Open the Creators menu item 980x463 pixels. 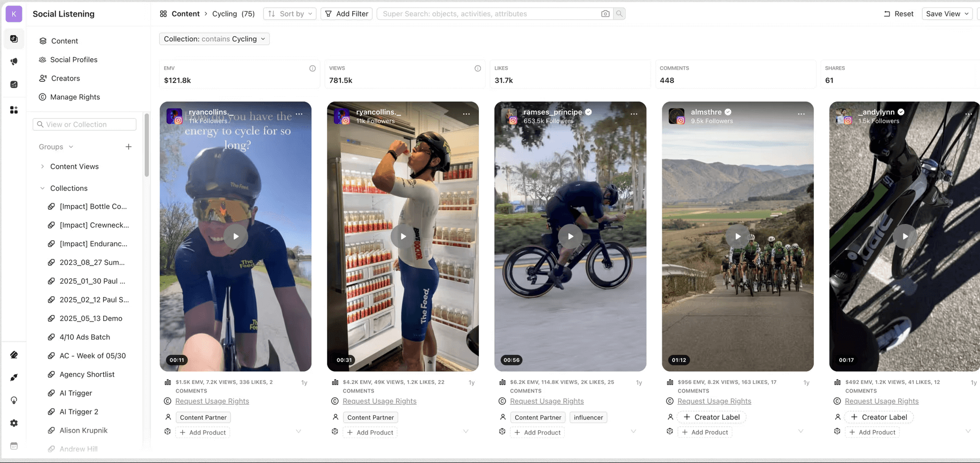[x=65, y=79]
